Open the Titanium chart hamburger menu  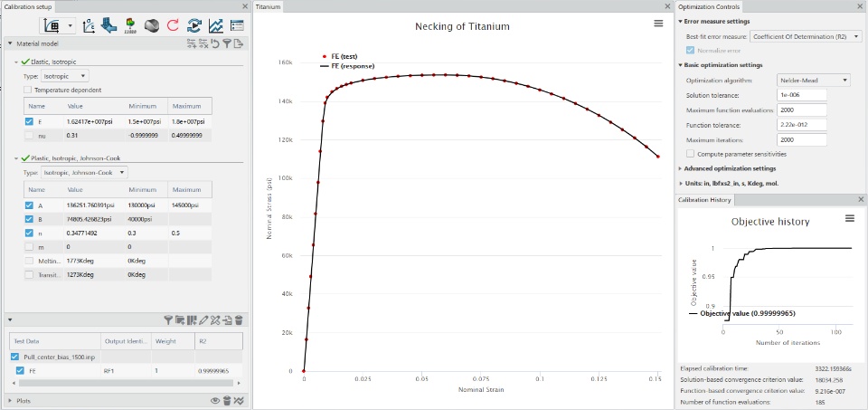click(657, 24)
